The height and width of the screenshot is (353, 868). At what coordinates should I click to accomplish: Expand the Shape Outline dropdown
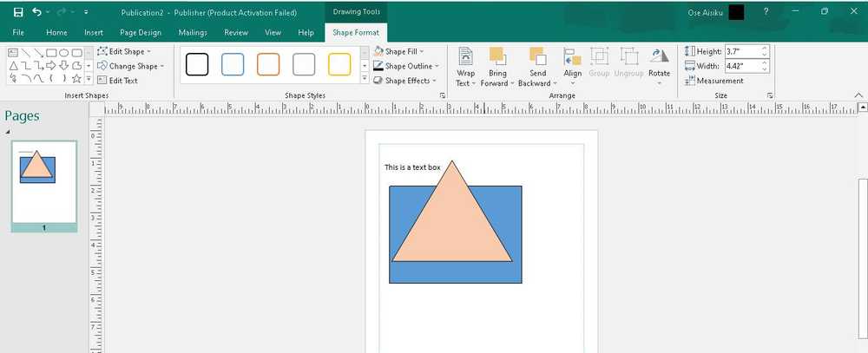pyautogui.click(x=405, y=66)
